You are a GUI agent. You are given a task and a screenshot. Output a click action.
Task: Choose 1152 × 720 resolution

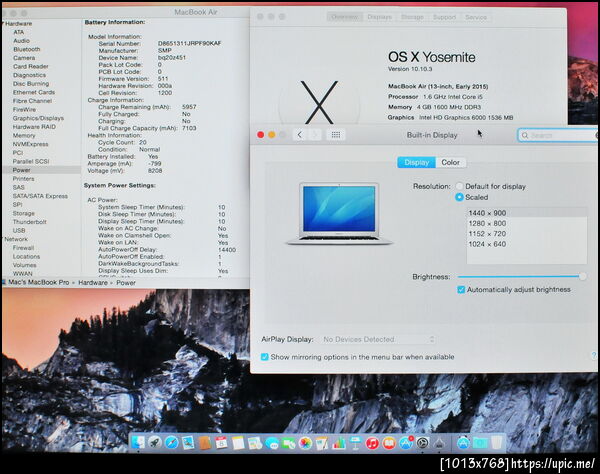(527, 233)
